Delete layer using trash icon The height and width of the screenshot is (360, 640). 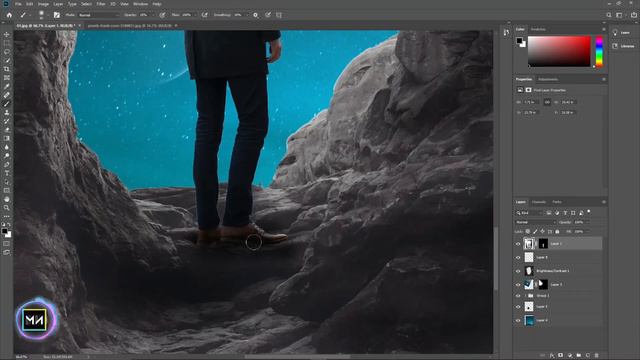click(x=597, y=356)
